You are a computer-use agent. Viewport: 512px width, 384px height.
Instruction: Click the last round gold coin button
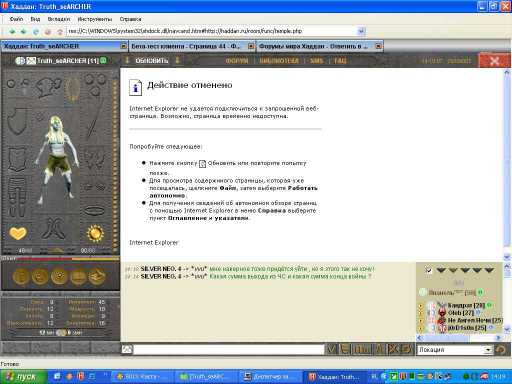click(x=97, y=277)
